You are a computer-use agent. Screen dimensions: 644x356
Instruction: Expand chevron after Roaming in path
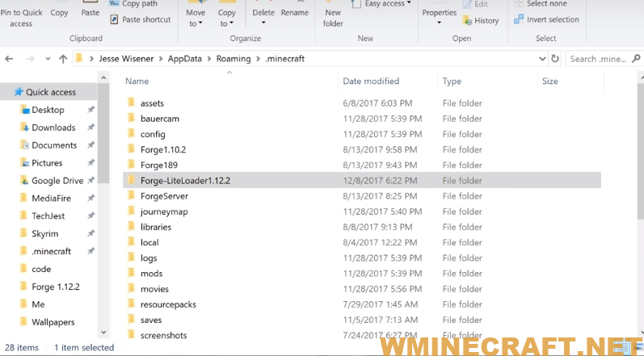tap(258, 59)
